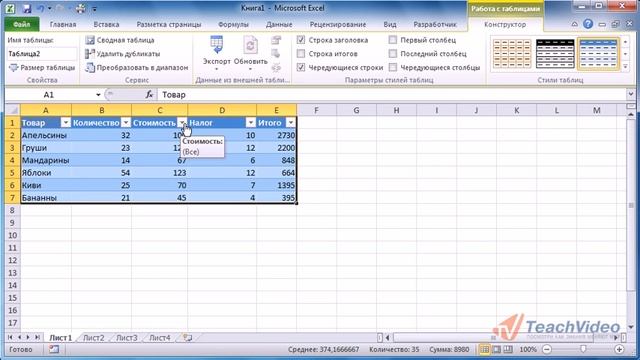Expand the table styles gallery
The height and width of the screenshot is (360, 640).
pos(625,67)
